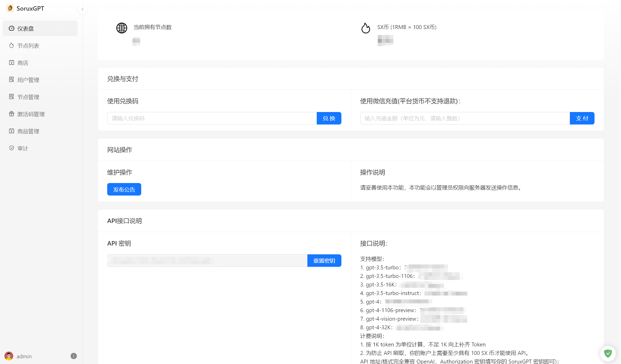Click 用户管理 sidebar icon
Viewport: 621px width, 364px height.
11,80
